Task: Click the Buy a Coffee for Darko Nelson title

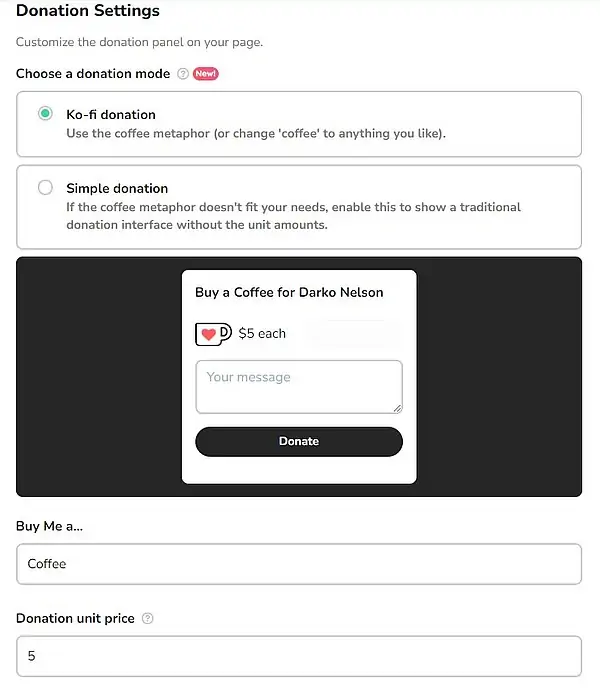Action: [289, 293]
